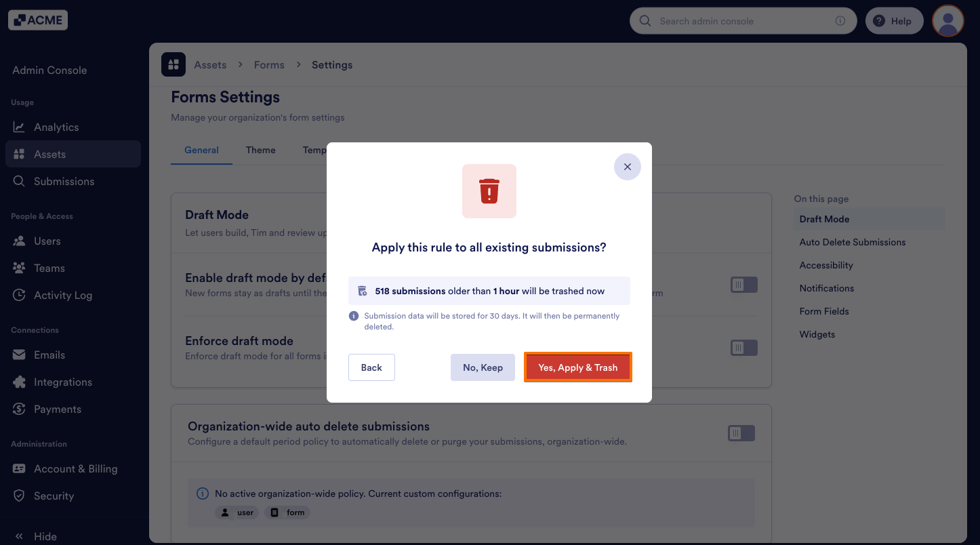This screenshot has width=980, height=545.
Task: Open Analytics chart icon in sidebar
Action: pyautogui.click(x=19, y=127)
